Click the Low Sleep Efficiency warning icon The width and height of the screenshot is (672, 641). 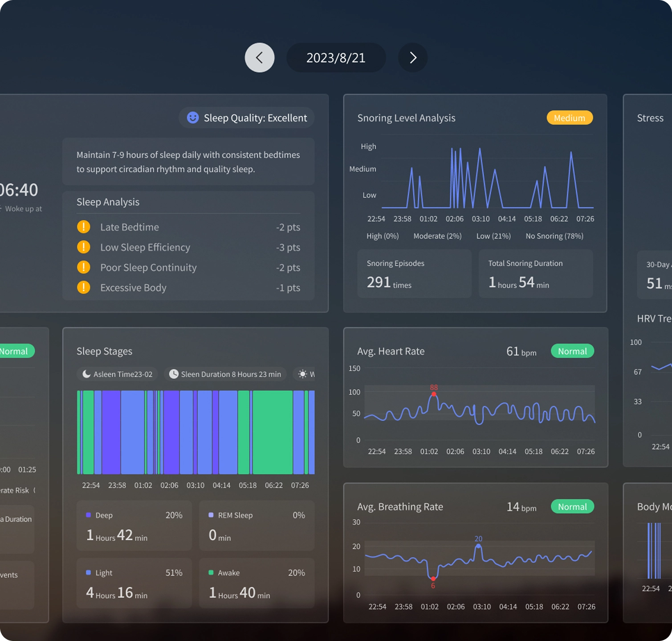(x=83, y=247)
